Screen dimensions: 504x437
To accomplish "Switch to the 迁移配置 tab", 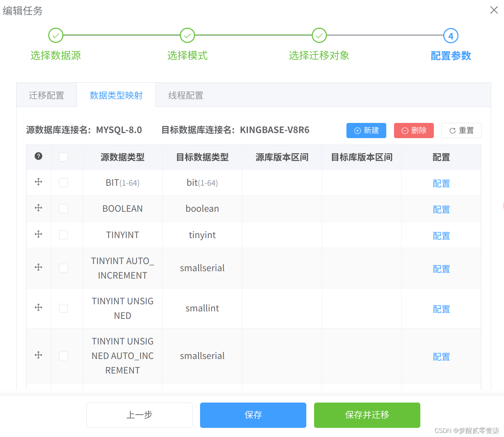I will [47, 95].
